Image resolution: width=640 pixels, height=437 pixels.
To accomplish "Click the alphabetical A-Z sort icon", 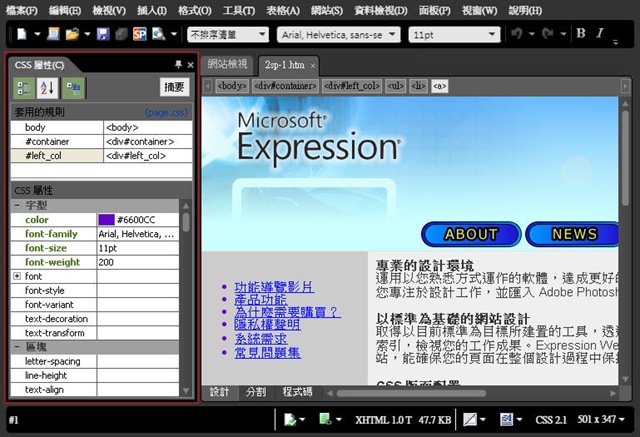I will (x=47, y=88).
